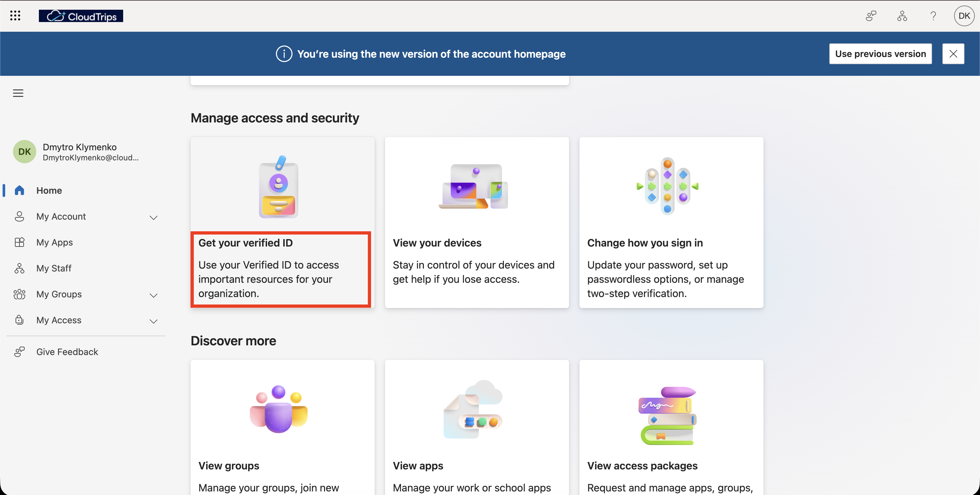Screen dimensions: 980x495
Task: Click 'Request and manage apps, groups,' text
Action: [x=670, y=488]
